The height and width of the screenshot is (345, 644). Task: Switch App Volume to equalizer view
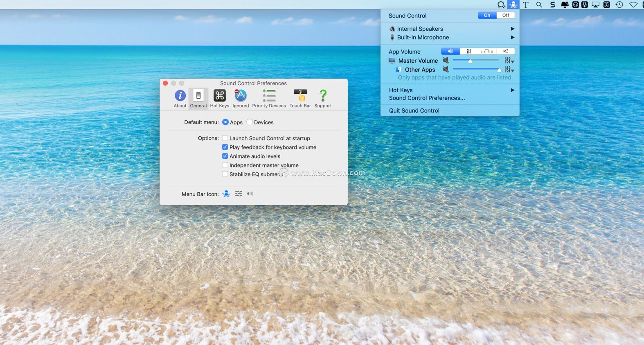coord(469,51)
